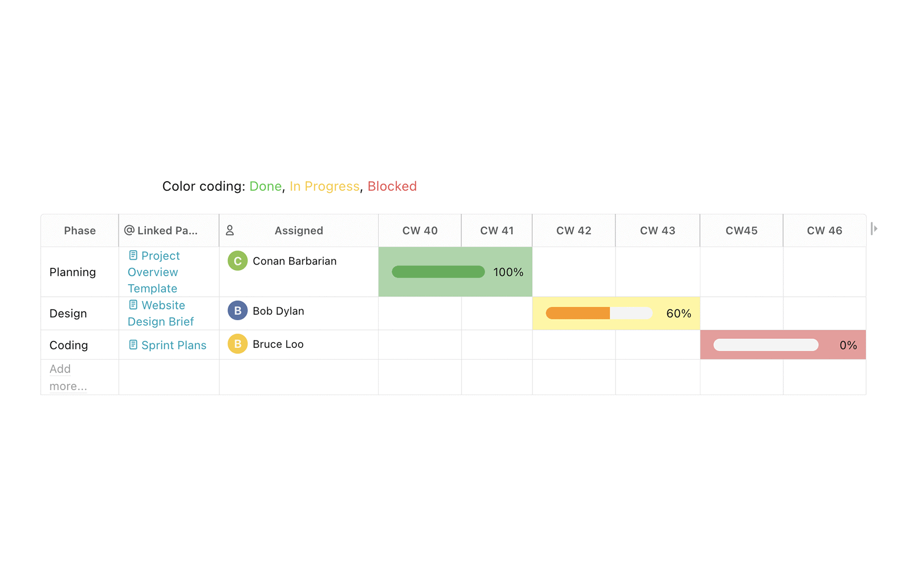The image size is (909, 588).
Task: Open Conan Barbarian's green avatar
Action: pyautogui.click(x=237, y=261)
